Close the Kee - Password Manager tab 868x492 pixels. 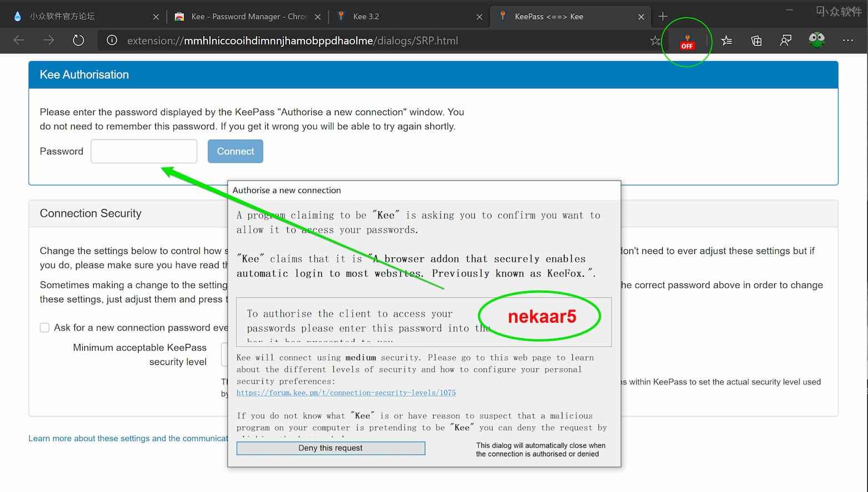pos(318,17)
